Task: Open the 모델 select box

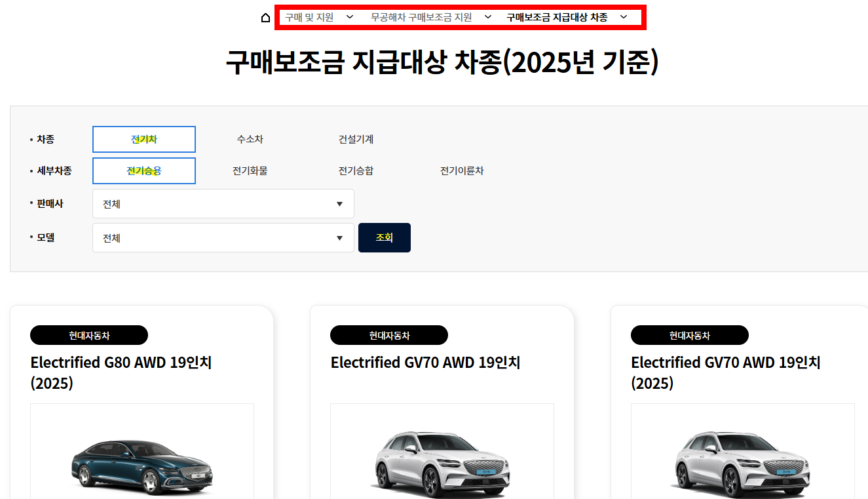Action: click(x=223, y=238)
